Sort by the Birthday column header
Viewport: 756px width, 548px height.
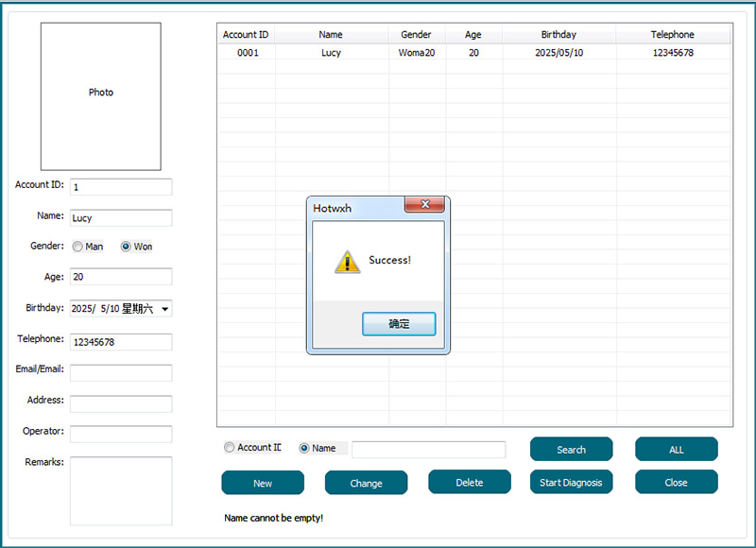tap(558, 35)
